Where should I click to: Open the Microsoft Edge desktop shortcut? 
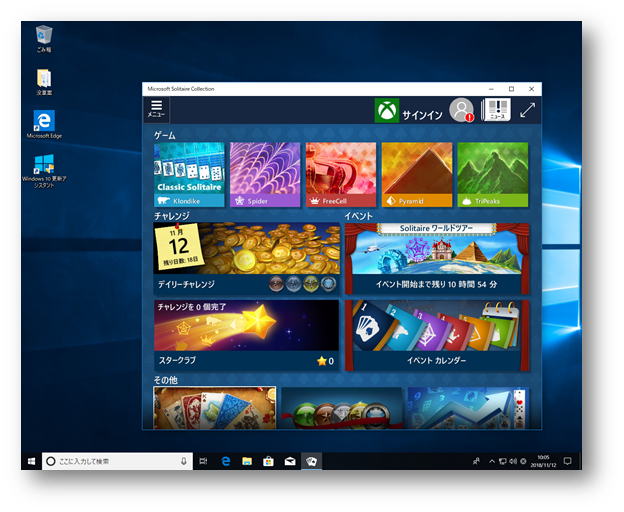pyautogui.click(x=44, y=124)
